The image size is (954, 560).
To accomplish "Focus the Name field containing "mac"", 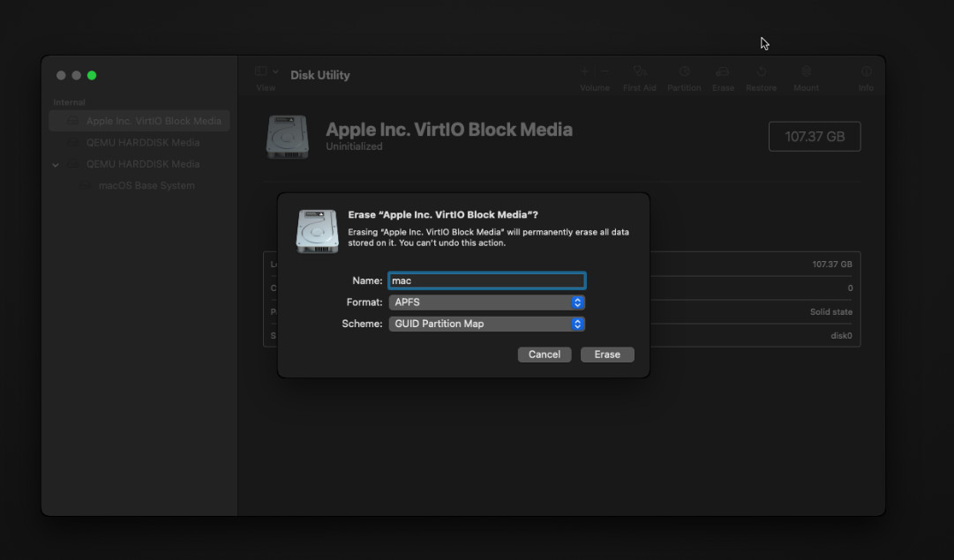I will 487,280.
